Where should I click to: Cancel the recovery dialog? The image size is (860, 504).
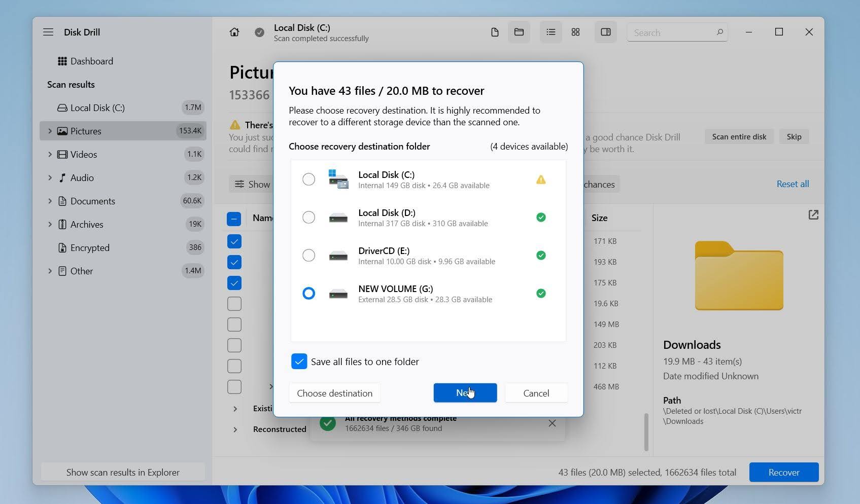(536, 393)
